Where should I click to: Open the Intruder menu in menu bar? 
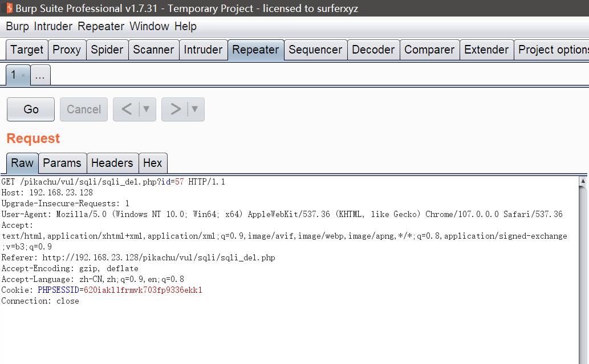click(x=53, y=26)
